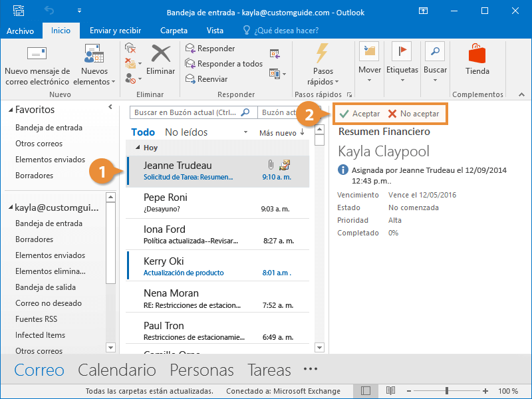Click the Responder a todos icon
Screen dimensions: 532x399
(x=190, y=63)
